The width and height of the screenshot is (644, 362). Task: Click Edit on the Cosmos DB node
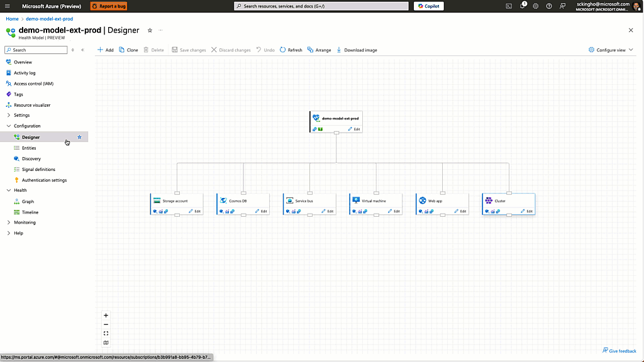pyautogui.click(x=261, y=211)
